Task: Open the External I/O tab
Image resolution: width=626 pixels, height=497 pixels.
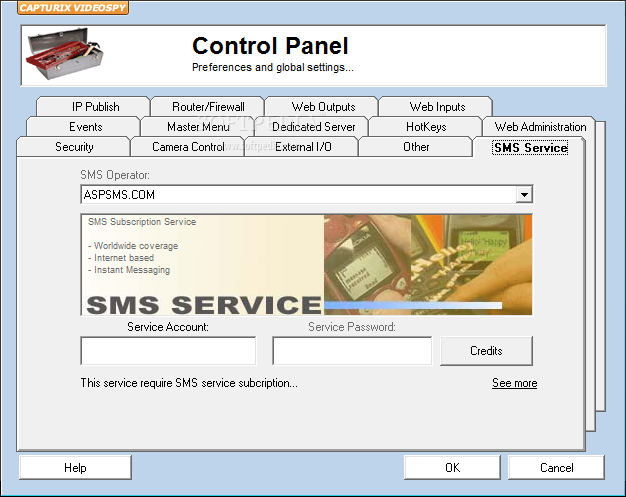Action: pos(303,147)
